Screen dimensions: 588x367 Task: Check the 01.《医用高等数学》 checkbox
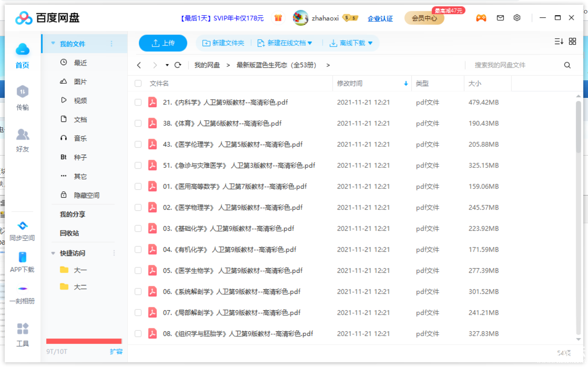click(138, 186)
